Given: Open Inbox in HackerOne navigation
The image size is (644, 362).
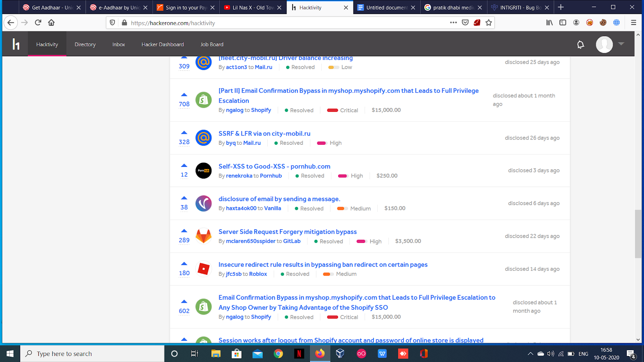Looking at the screenshot, I should click(x=119, y=44).
